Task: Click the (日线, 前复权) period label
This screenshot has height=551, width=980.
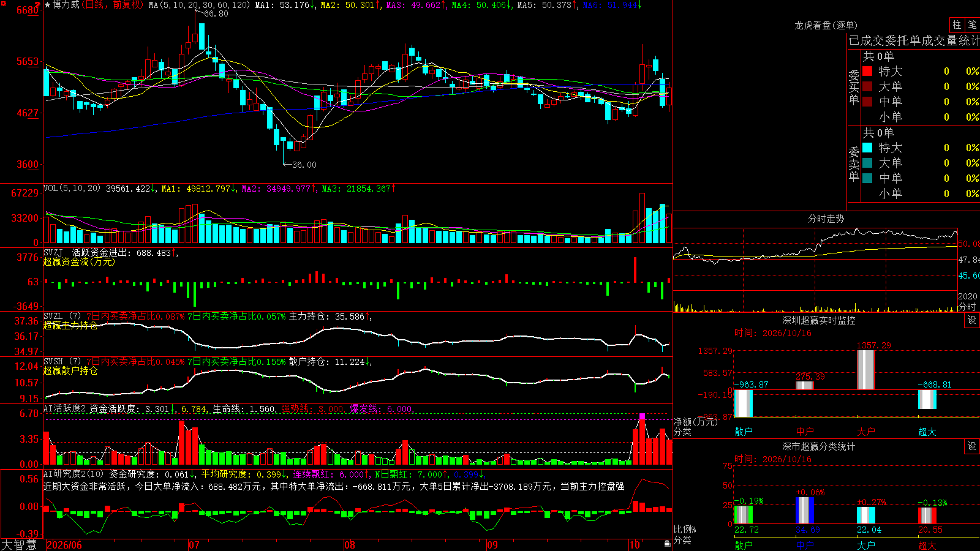Action: [113, 5]
